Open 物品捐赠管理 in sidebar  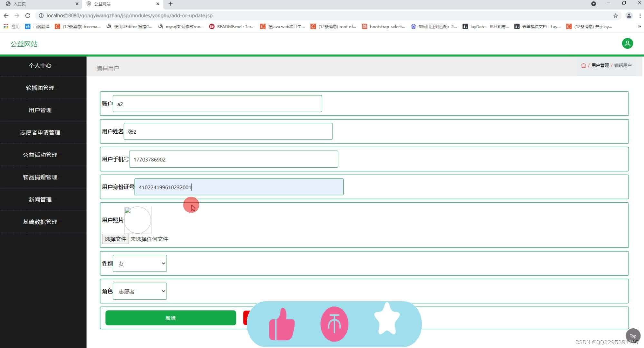40,177
